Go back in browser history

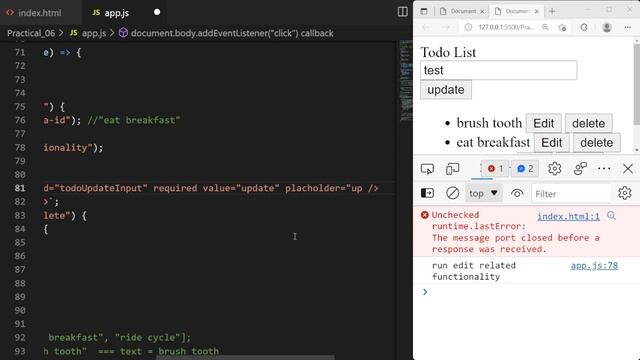[425, 27]
